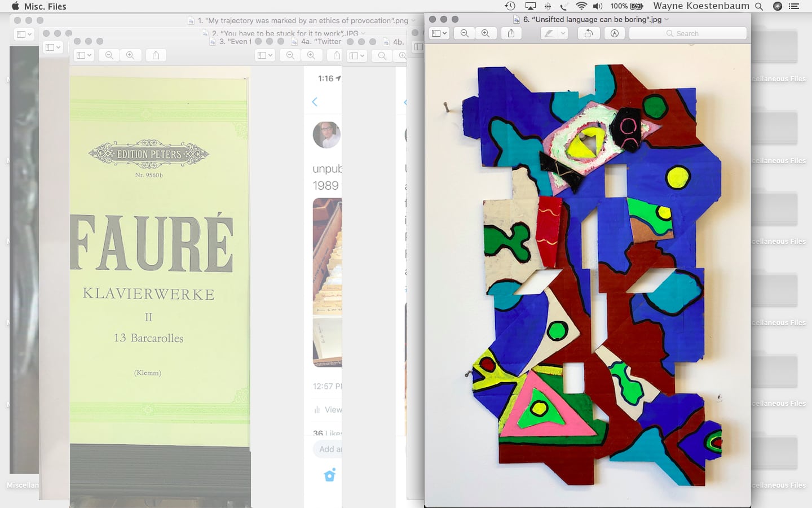Open the Wayne Koestenbaum user menu
The image size is (812, 508).
701,6
